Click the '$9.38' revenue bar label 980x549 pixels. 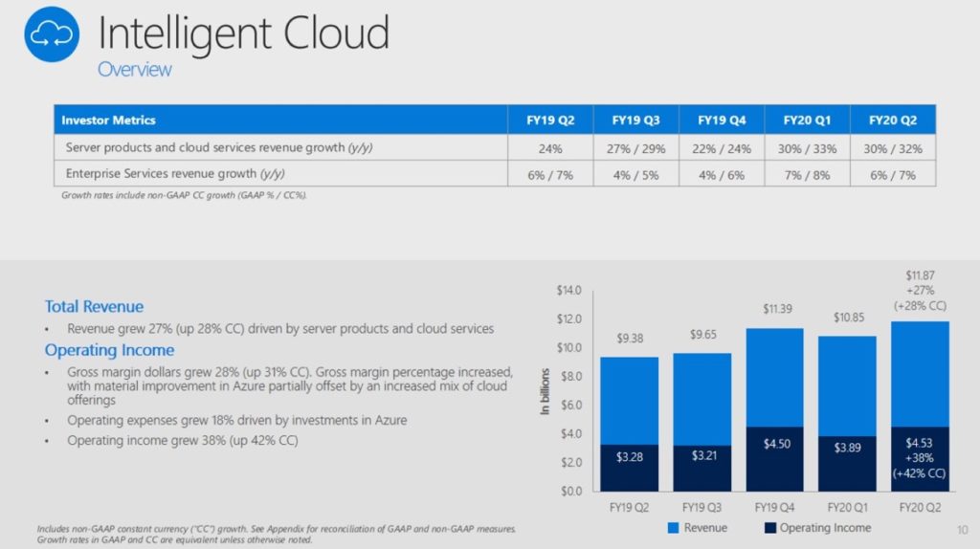coord(630,339)
